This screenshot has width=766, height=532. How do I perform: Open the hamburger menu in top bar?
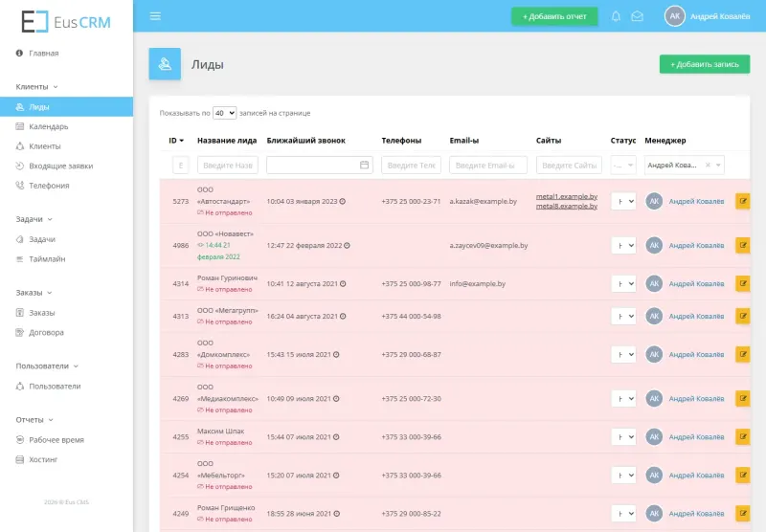pos(155,16)
